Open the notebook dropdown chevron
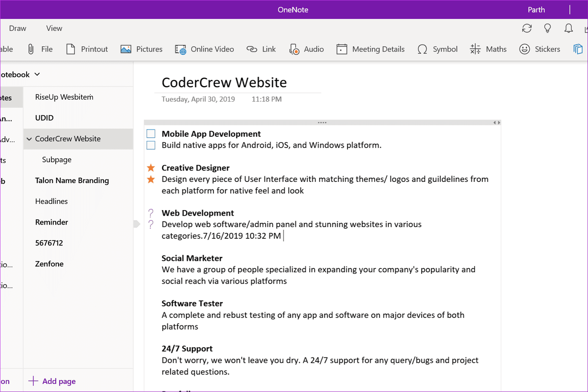Image resolution: width=588 pixels, height=392 pixels. pyautogui.click(x=37, y=75)
